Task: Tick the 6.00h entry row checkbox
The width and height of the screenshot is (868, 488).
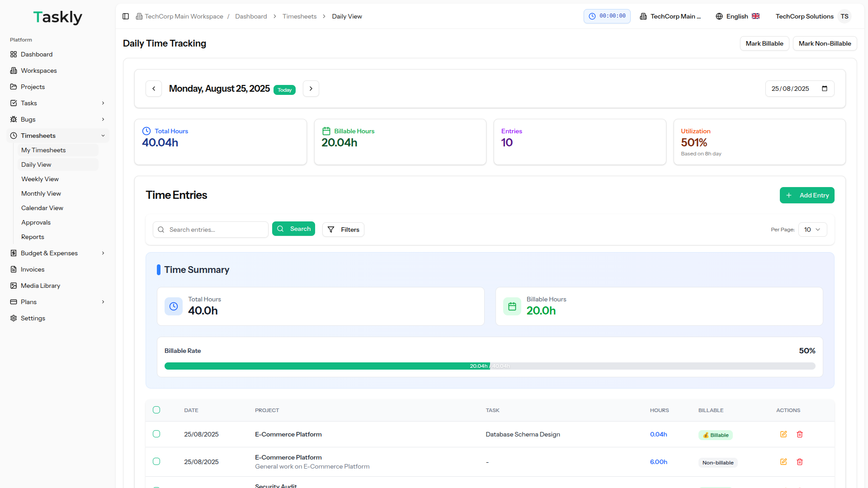Action: click(156, 461)
